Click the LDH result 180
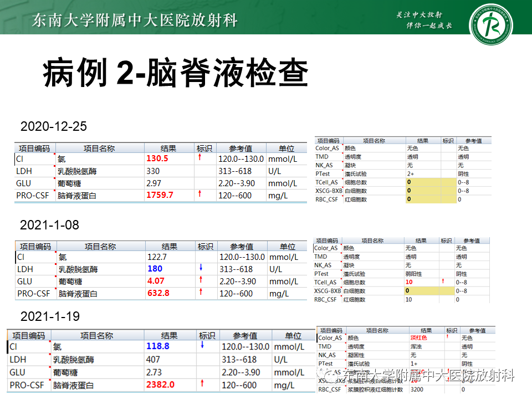The height and width of the screenshot is (399, 532). (155, 269)
